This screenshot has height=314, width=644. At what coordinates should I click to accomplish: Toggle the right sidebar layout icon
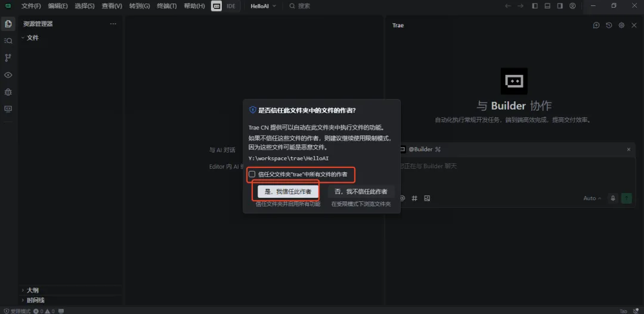click(x=560, y=6)
